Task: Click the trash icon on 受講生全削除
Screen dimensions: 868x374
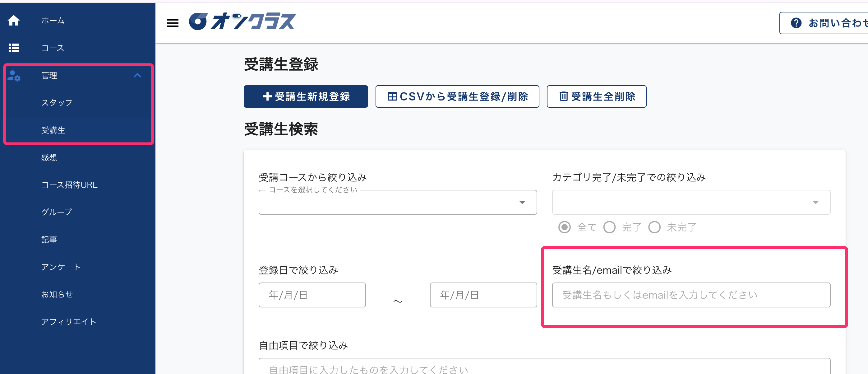Action: coord(563,96)
